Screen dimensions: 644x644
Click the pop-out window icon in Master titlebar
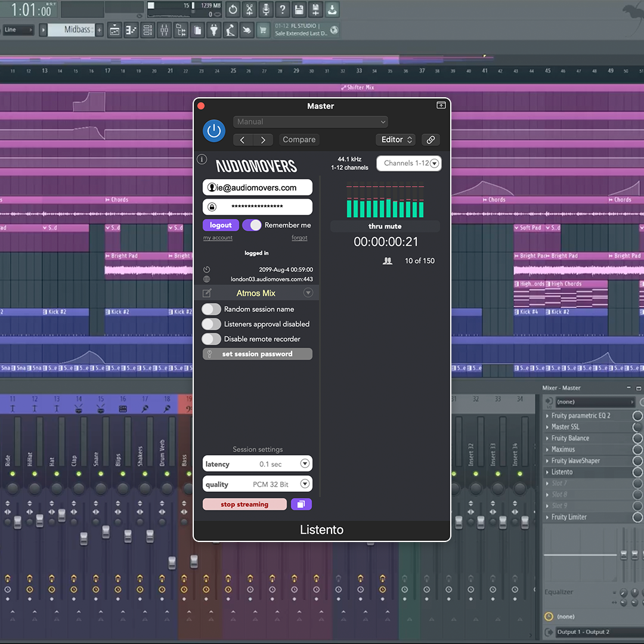point(441,105)
